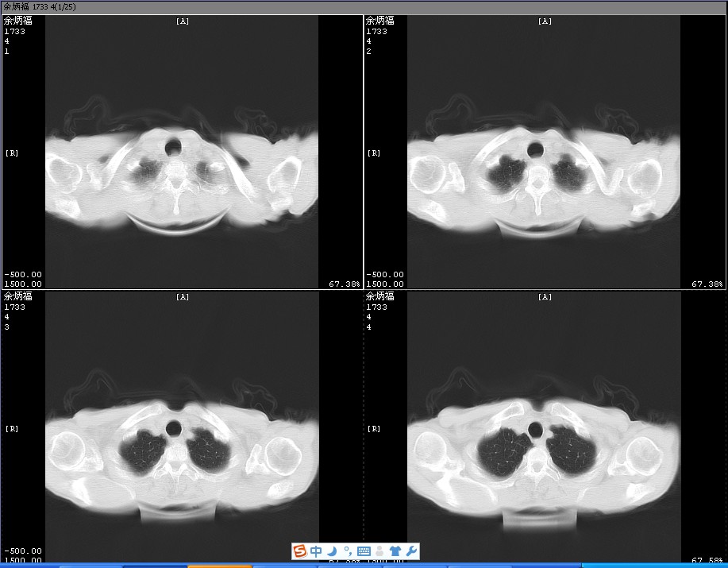Click patient name '余炳福' in slice 3 panel
The height and width of the screenshot is (568, 728).
tap(18, 296)
